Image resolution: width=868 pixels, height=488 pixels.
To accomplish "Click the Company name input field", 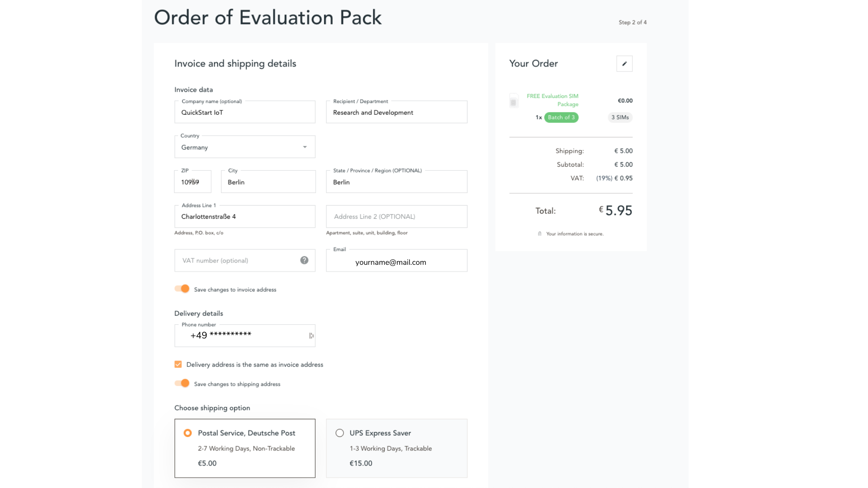I will (244, 113).
